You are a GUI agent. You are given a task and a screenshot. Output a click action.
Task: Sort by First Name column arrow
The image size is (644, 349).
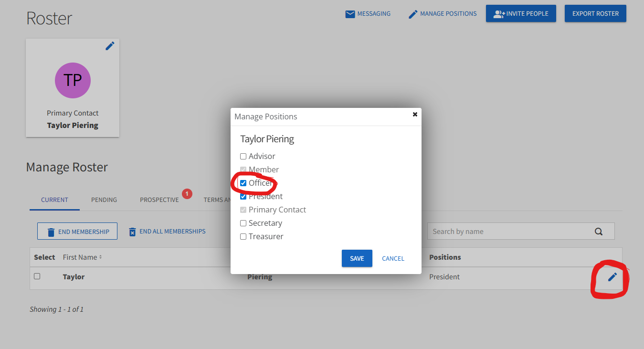[100, 257]
